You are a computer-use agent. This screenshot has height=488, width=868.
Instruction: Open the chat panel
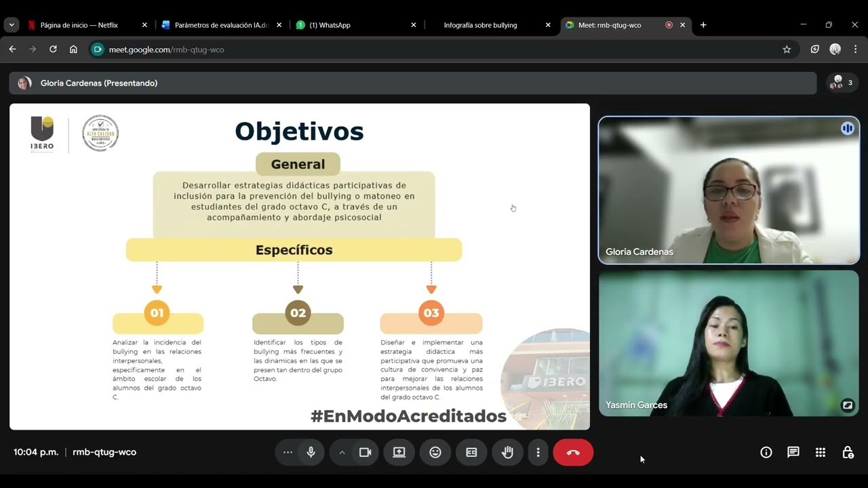tap(793, 452)
